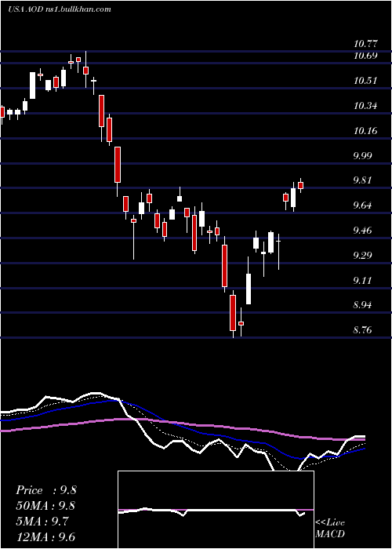Screen dimensions: 392x549
Task: Click the latest red candlestick near 9.81
Action: (300, 185)
